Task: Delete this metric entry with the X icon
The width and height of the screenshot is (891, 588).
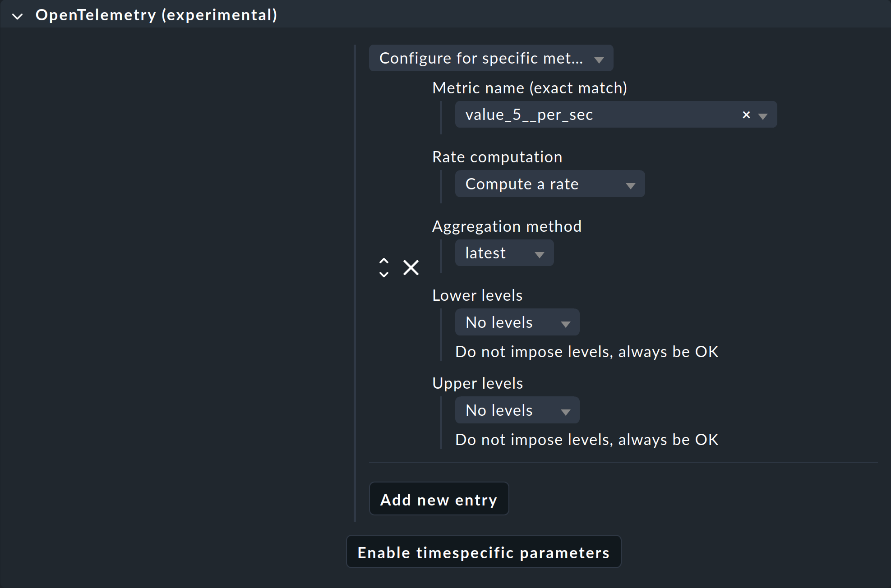Action: (x=411, y=267)
